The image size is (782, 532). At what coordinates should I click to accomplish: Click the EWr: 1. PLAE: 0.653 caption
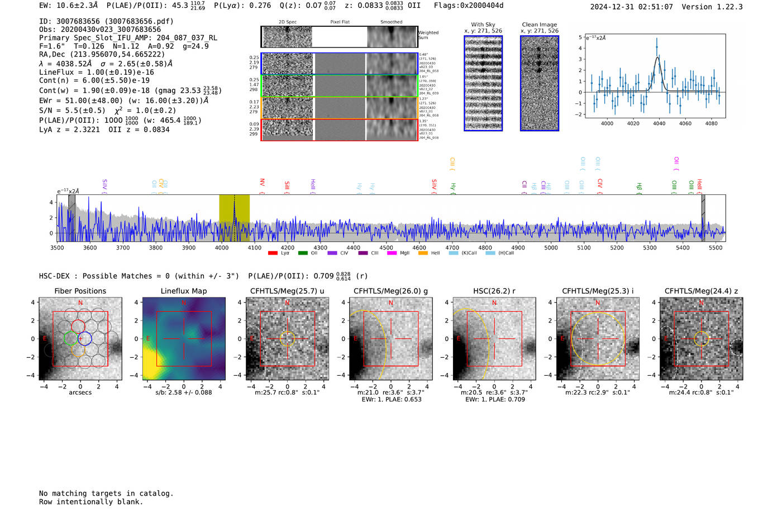point(392,400)
